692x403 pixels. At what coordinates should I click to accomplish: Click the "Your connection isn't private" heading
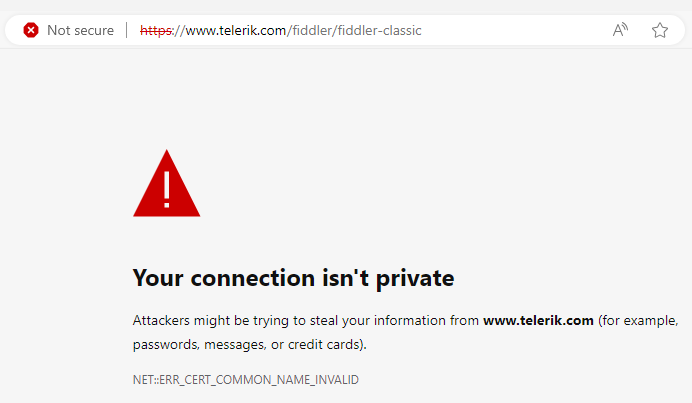[x=293, y=278]
